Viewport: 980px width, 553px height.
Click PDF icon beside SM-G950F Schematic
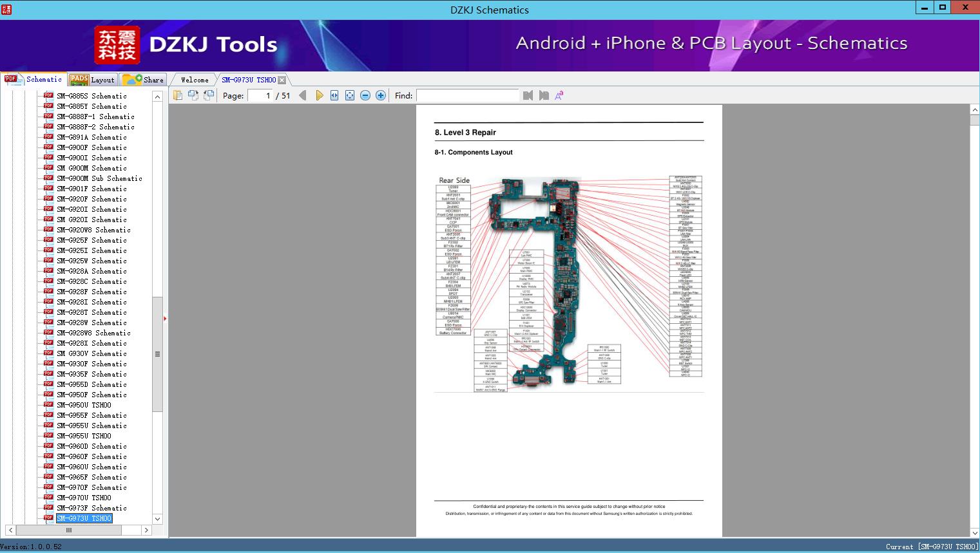coord(48,394)
